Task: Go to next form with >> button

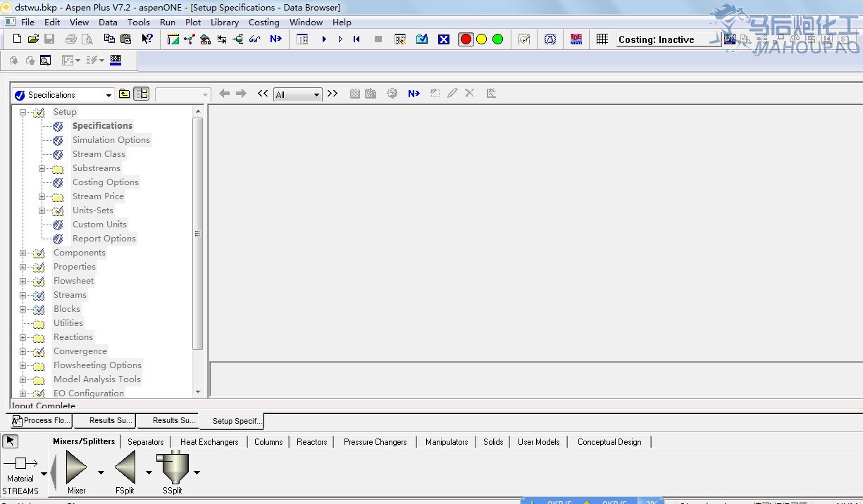Action: [x=333, y=94]
